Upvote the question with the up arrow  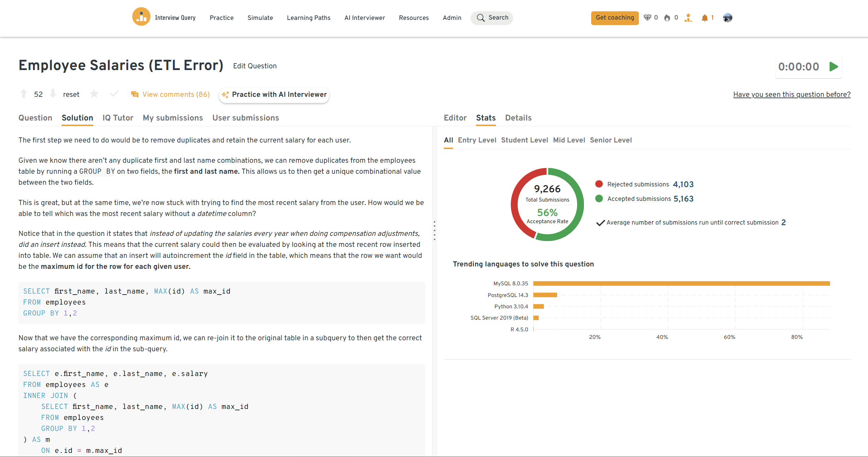24,94
